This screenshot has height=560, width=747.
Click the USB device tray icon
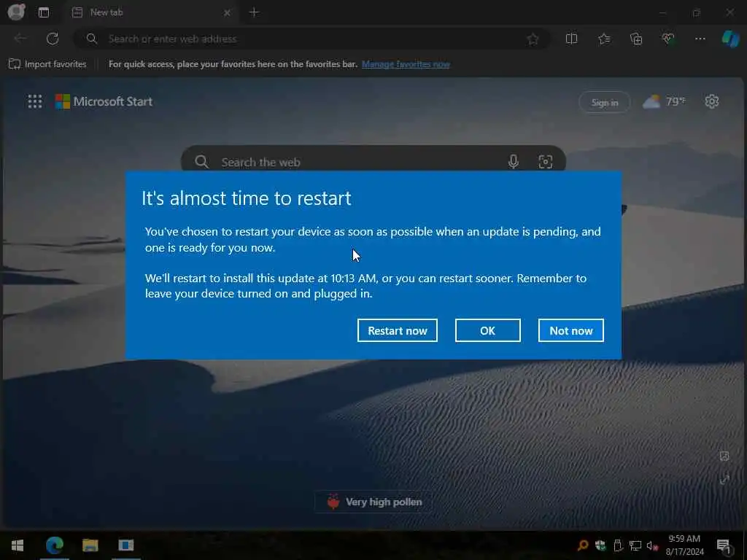coord(618,545)
